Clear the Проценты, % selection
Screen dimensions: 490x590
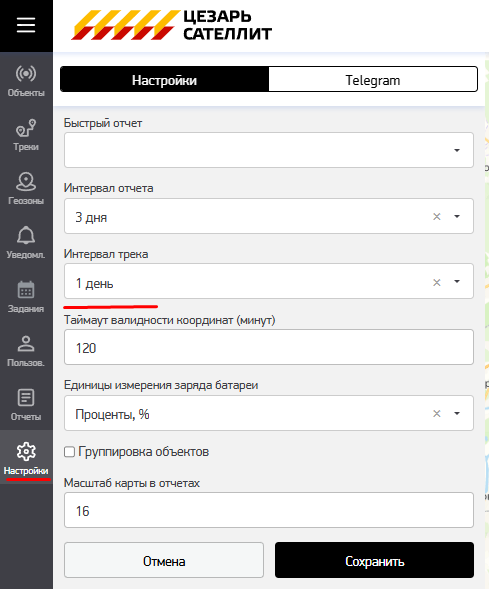437,414
